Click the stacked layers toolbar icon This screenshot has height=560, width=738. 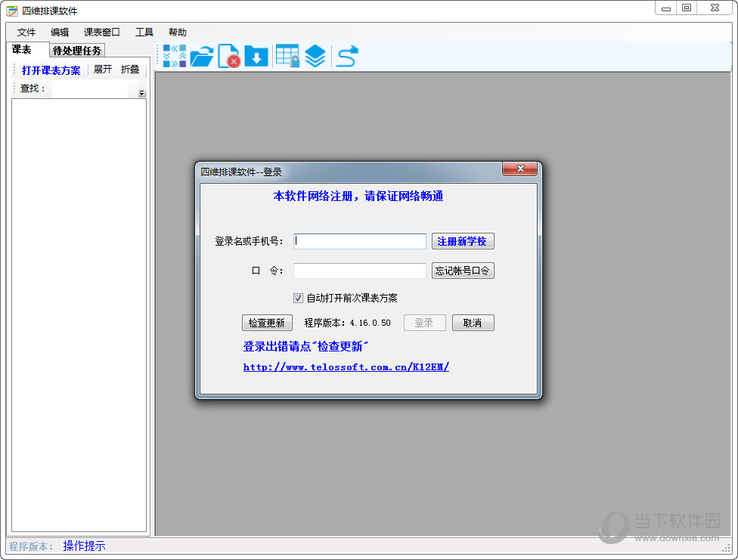tap(315, 57)
